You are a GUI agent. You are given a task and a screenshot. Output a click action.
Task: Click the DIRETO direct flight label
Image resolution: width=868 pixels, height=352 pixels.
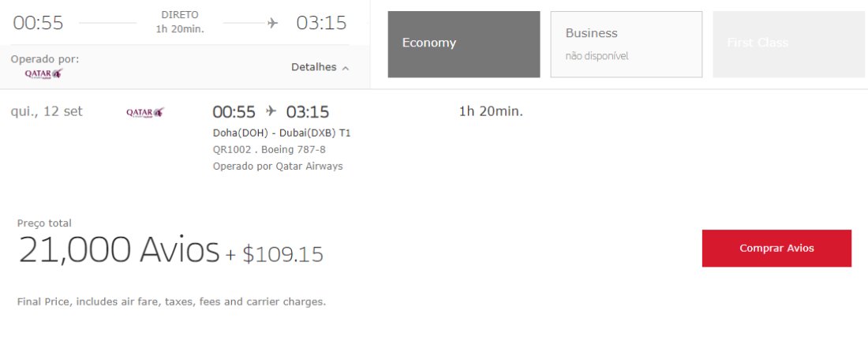click(x=180, y=15)
